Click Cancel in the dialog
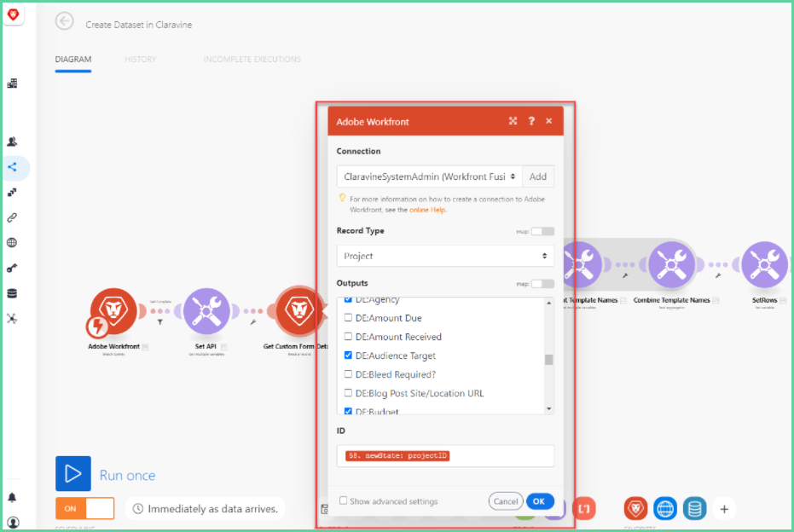This screenshot has height=532, width=794. (506, 501)
